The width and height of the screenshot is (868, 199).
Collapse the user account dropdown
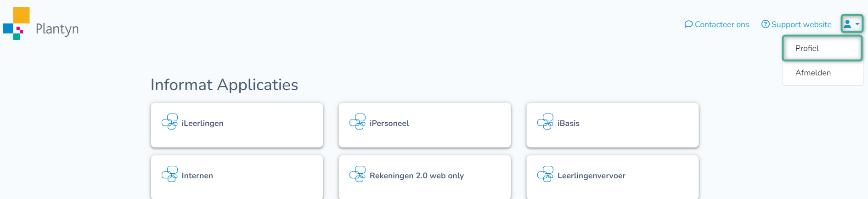(x=851, y=24)
